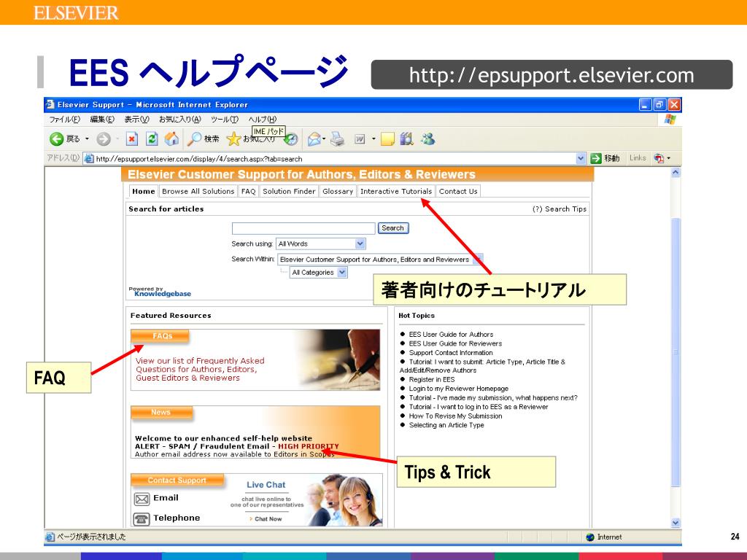Expand the Search Within dropdown
Image resolution: width=747 pixels, height=560 pixels.
478,259
